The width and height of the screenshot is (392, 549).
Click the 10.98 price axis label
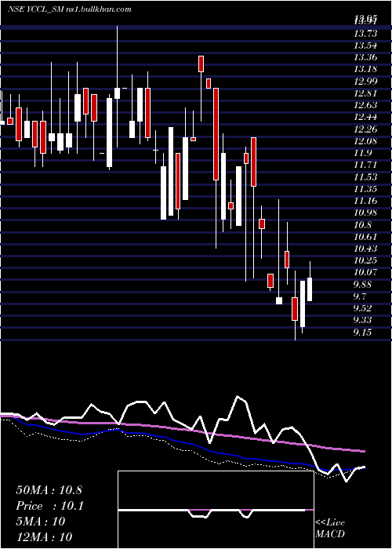pyautogui.click(x=366, y=213)
